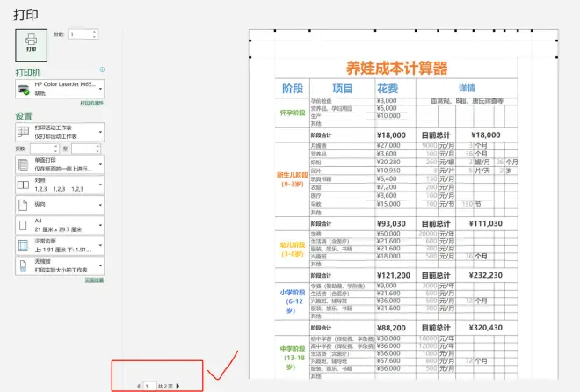The width and height of the screenshot is (580, 392).
Task: Click the ¥20,280 cost cell
Action: 388,162
